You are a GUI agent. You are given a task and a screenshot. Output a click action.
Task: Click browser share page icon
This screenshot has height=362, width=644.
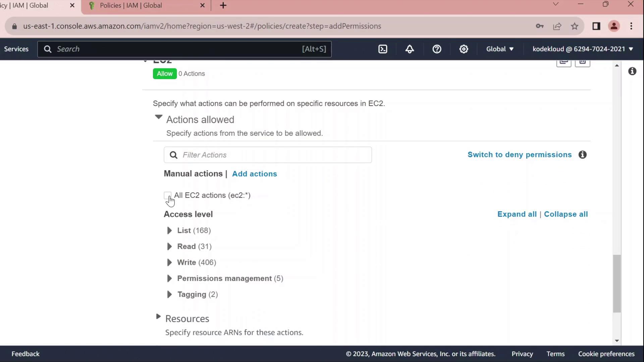coord(557,26)
